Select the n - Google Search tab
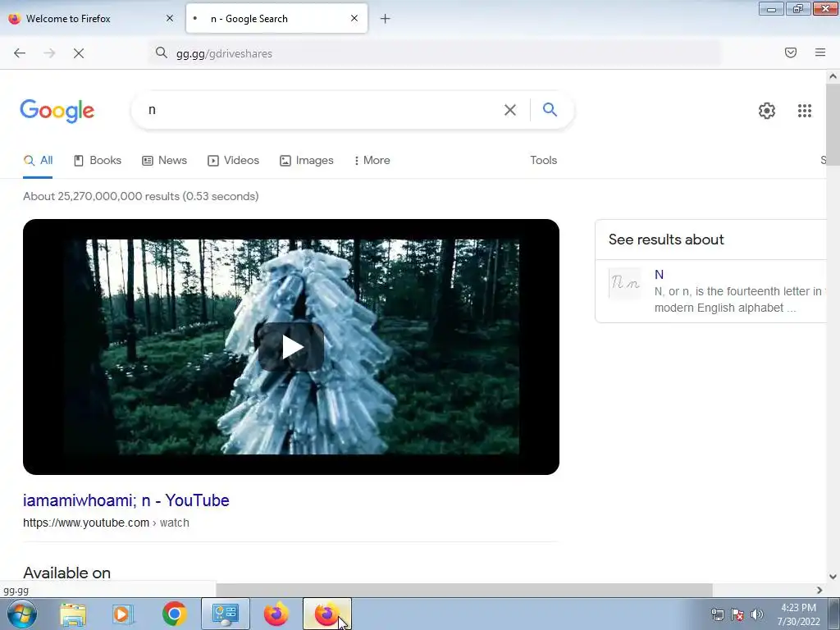Screen dimensions: 840x630 tap(276, 18)
